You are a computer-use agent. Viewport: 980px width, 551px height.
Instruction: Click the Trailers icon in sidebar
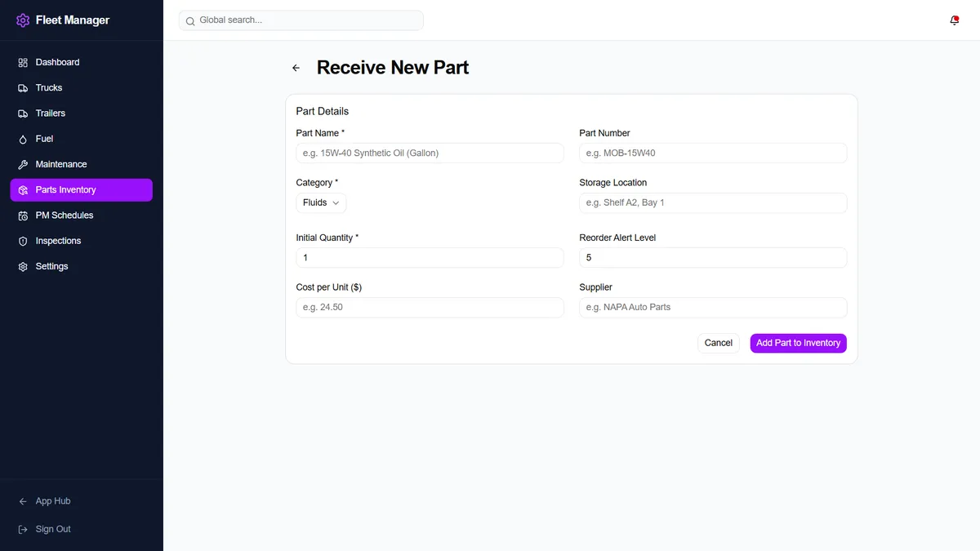click(23, 113)
